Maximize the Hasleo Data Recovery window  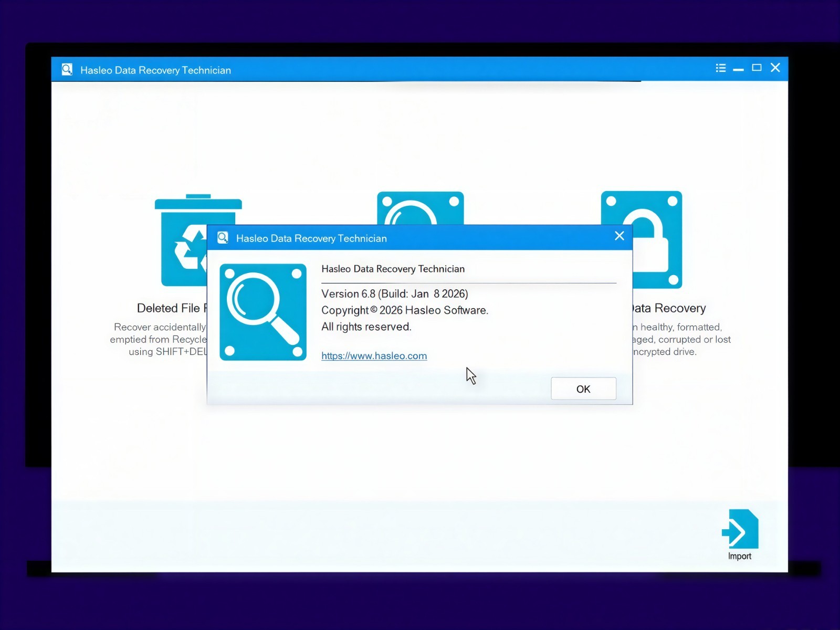pos(757,68)
